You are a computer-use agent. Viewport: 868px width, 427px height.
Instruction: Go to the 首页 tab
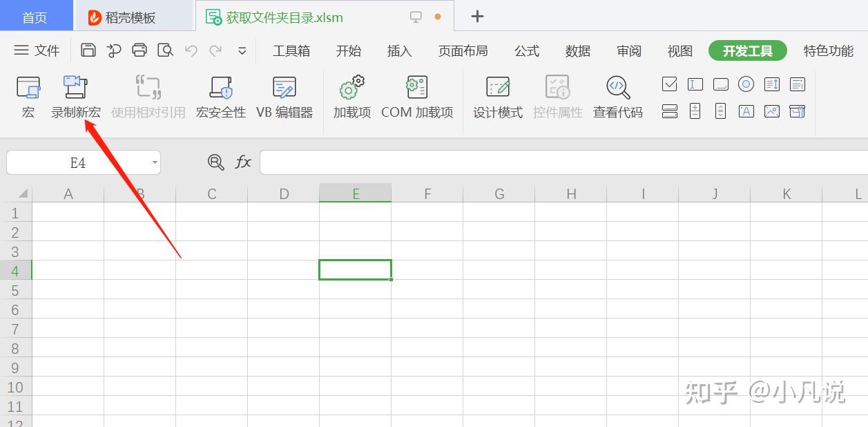click(x=35, y=17)
